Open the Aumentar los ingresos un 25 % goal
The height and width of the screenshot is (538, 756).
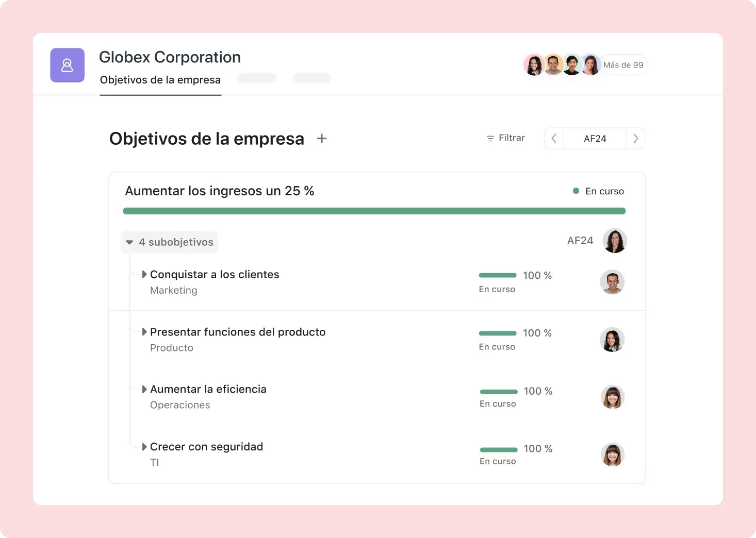tap(220, 191)
